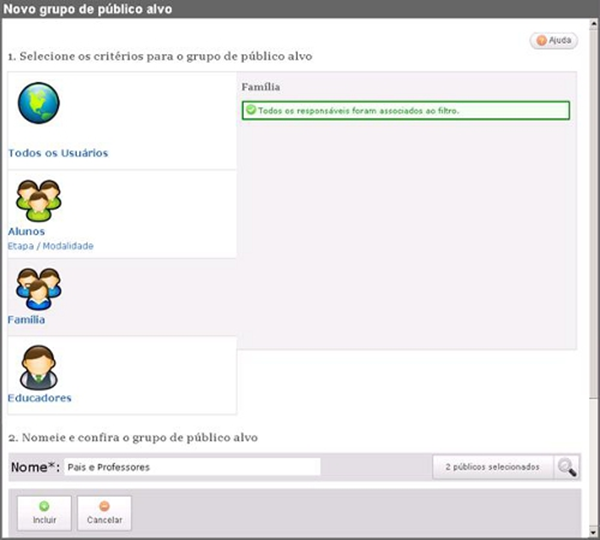Open the magnifying glass search icon
Screen dimensions: 600x540
click(x=567, y=467)
